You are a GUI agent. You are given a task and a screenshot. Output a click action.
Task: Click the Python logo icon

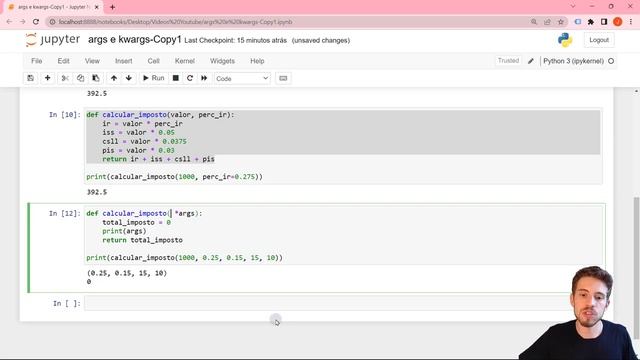565,40
